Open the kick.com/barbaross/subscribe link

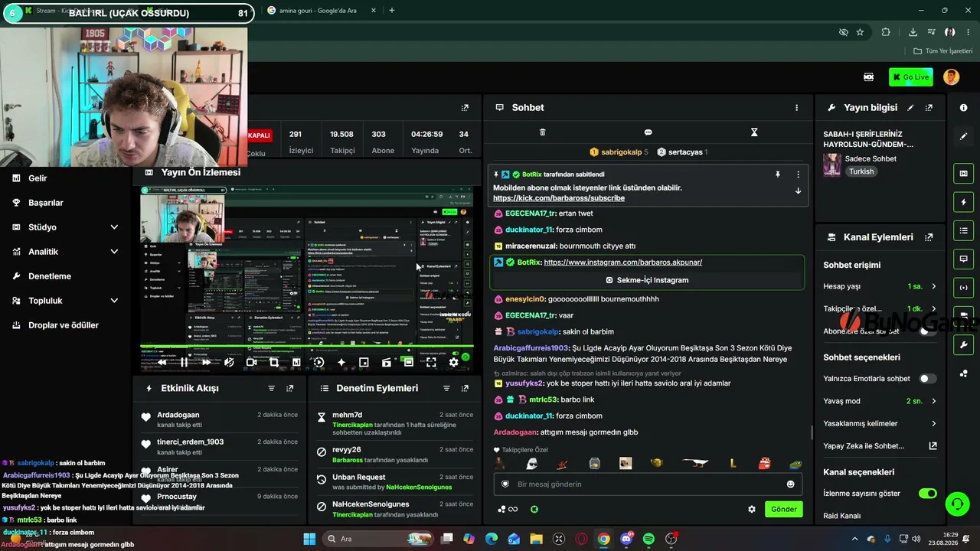(x=559, y=198)
